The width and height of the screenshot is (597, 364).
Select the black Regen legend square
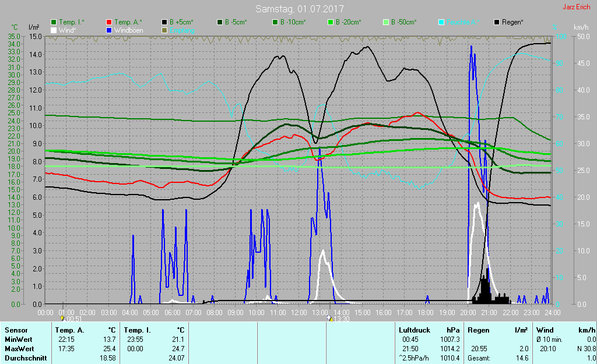coord(497,22)
